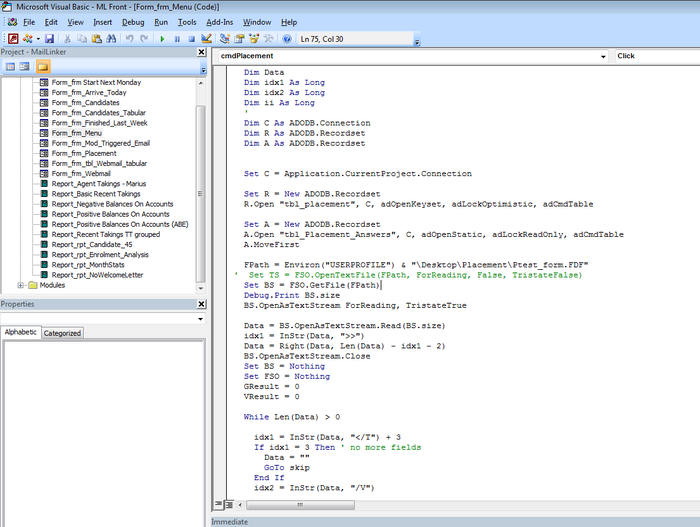Image resolution: width=700 pixels, height=527 pixels.
Task: Open the Window menu
Action: 257,22
